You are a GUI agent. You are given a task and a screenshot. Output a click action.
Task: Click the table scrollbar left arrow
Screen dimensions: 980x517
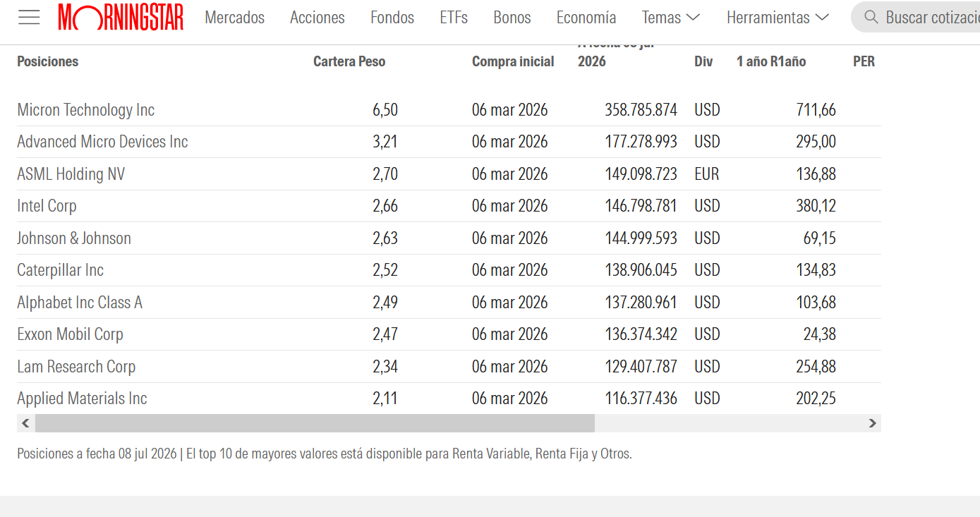[x=26, y=423]
